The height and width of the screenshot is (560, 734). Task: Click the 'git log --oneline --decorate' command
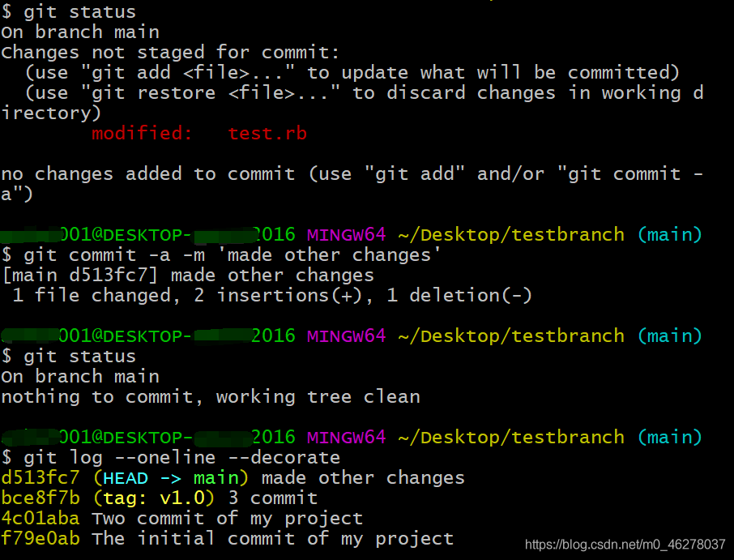click(x=182, y=457)
